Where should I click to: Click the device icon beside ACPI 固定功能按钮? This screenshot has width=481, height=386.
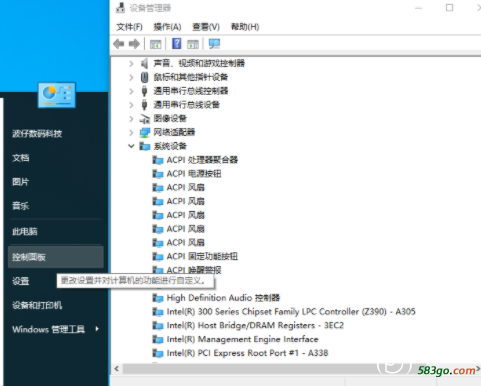158,256
